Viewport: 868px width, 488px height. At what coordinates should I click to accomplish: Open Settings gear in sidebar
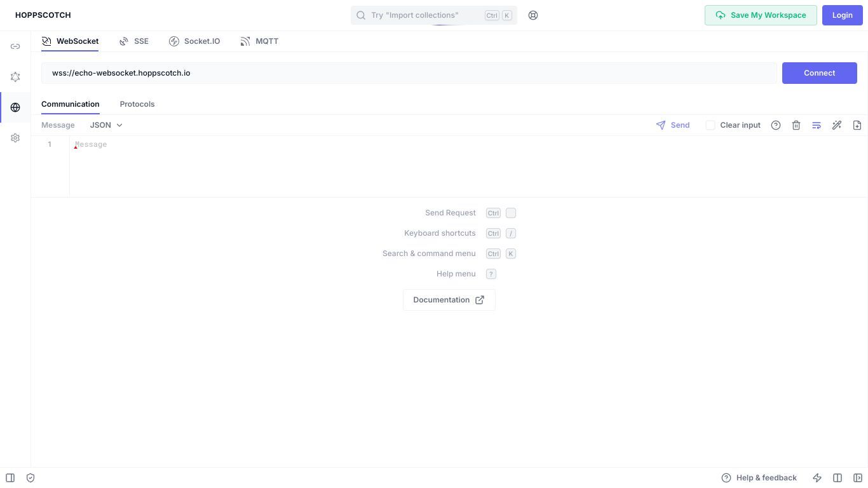(x=15, y=138)
